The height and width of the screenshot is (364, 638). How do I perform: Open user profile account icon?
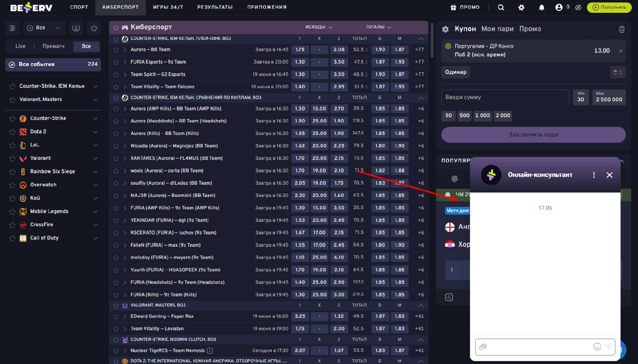pyautogui.click(x=559, y=7)
